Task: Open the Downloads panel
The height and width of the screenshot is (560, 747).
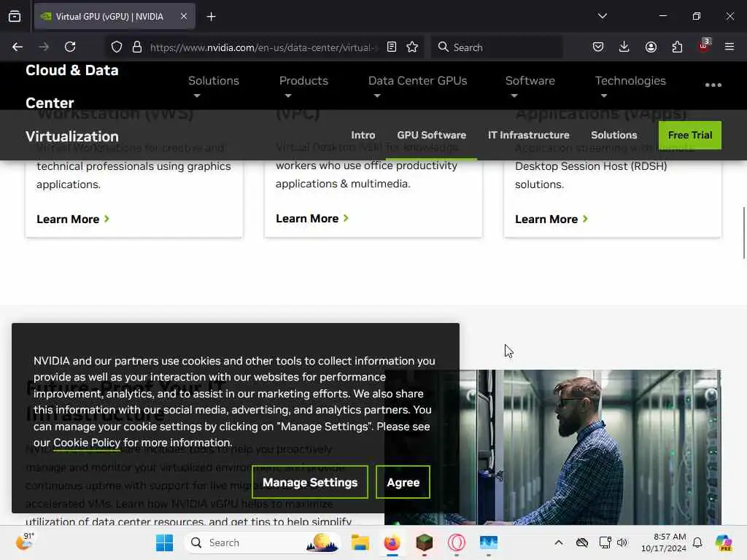Action: coord(624,47)
